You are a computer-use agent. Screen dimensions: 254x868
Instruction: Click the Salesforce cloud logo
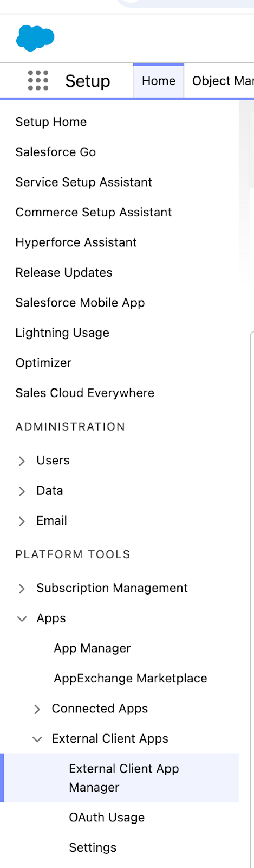tap(35, 38)
